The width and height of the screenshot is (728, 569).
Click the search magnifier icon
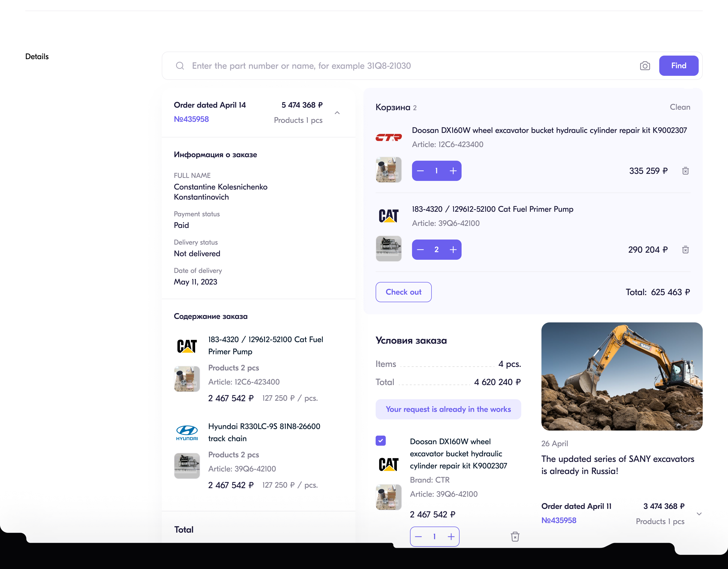point(180,66)
